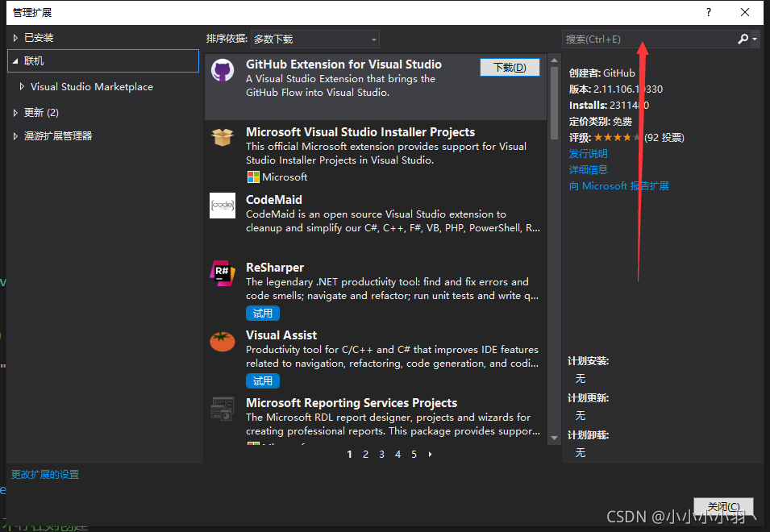Open the 排序依据 sort dropdown
This screenshot has height=532, width=770.
(314, 38)
